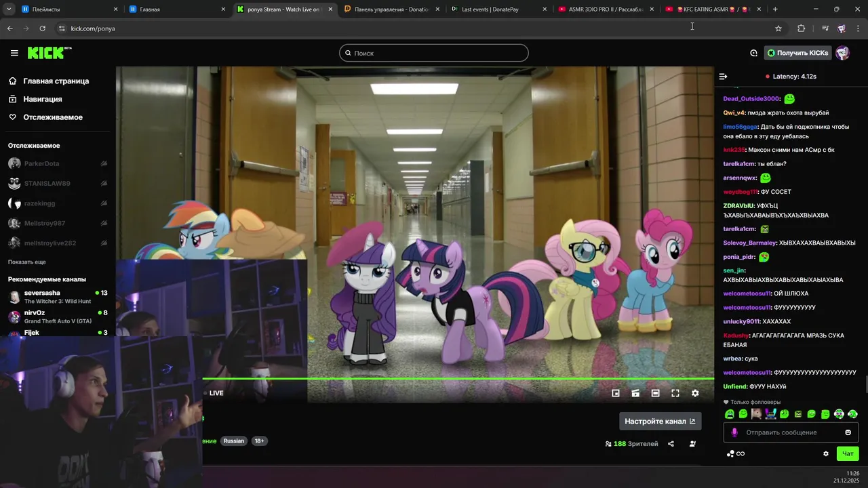Pick the photo face quick emote
This screenshot has width=868, height=488.
[757, 414]
